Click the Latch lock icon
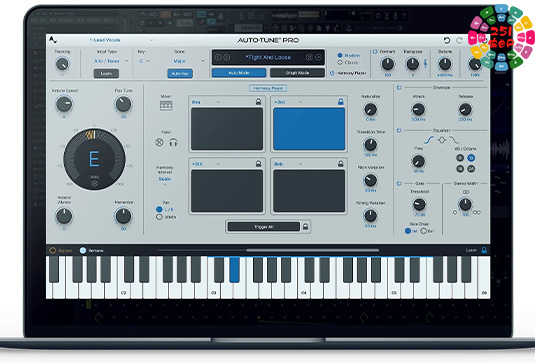Viewport: 535px width, 363px height. pyautogui.click(x=484, y=250)
